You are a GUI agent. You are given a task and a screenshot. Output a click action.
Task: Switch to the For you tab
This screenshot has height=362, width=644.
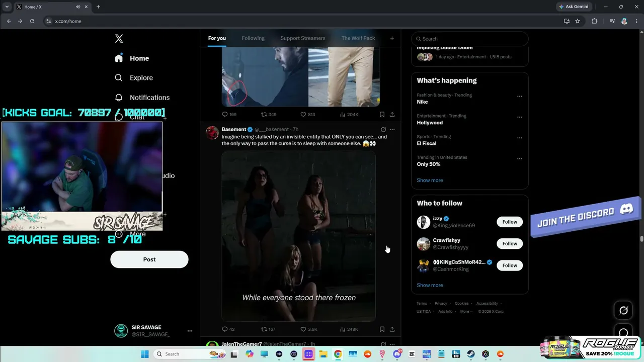217,38
